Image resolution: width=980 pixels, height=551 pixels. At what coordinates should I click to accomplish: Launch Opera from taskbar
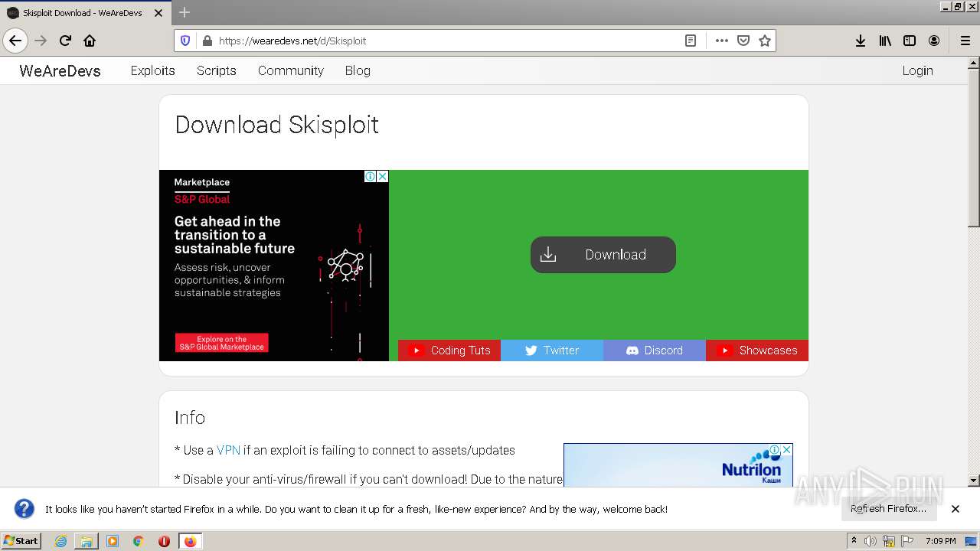pos(164,541)
